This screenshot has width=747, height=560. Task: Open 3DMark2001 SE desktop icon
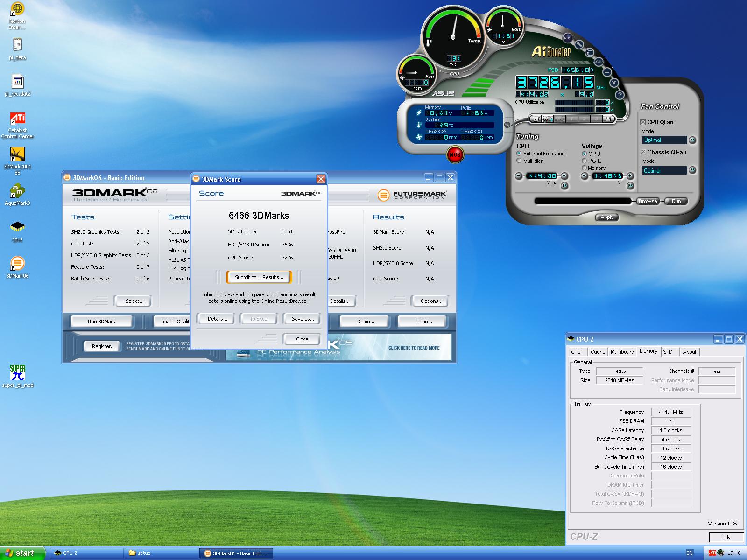click(17, 161)
